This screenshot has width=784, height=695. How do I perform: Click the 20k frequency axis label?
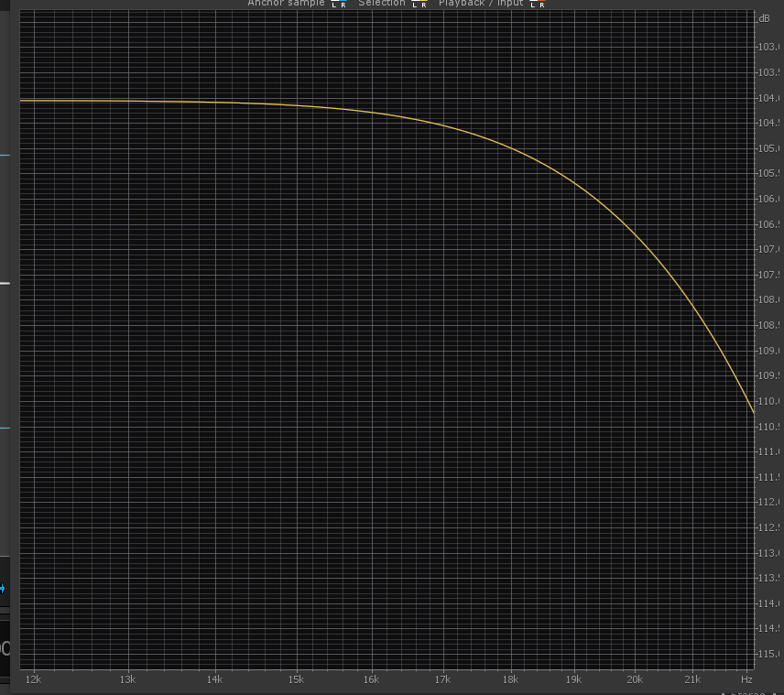pyautogui.click(x=635, y=679)
